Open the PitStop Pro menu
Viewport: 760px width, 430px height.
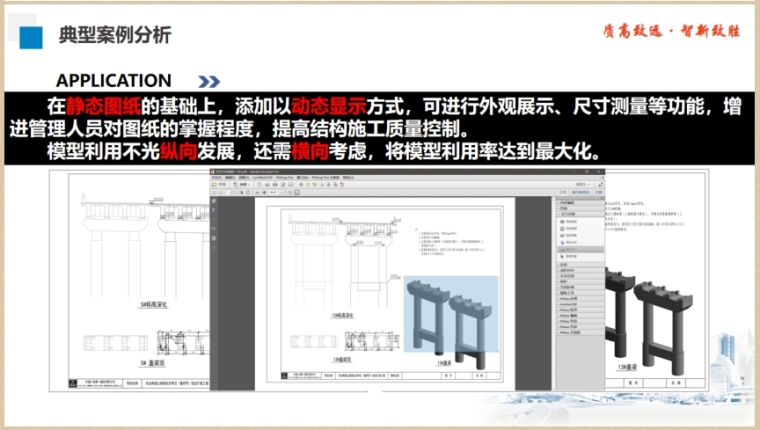coord(286,177)
